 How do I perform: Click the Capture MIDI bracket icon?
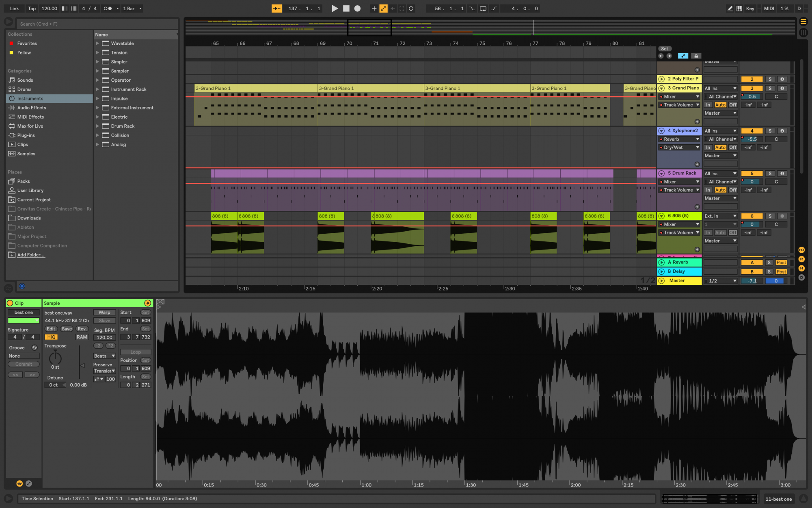[x=402, y=8]
